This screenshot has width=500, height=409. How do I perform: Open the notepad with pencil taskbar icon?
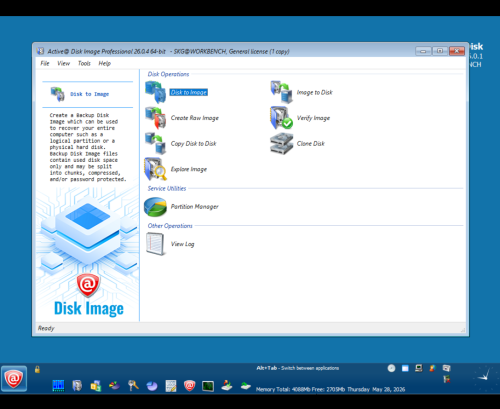(171, 386)
